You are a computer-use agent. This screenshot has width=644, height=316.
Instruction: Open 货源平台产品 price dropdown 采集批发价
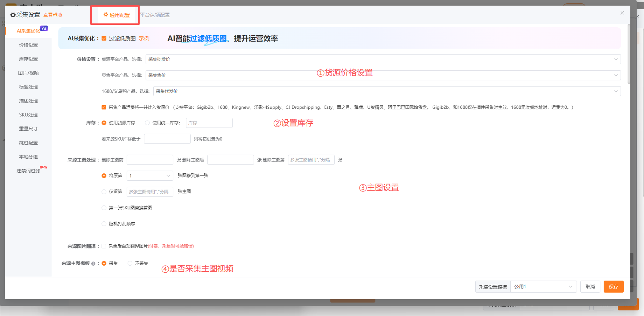tap(383, 59)
